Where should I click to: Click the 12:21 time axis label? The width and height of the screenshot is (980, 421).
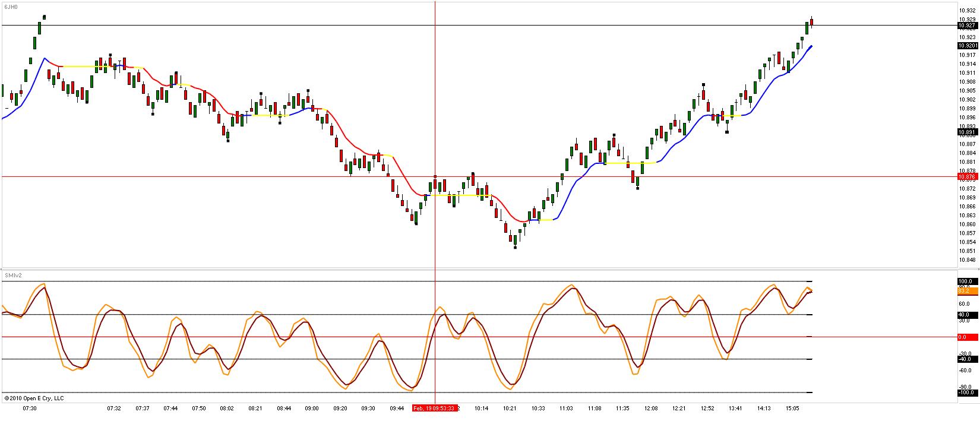pos(679,409)
